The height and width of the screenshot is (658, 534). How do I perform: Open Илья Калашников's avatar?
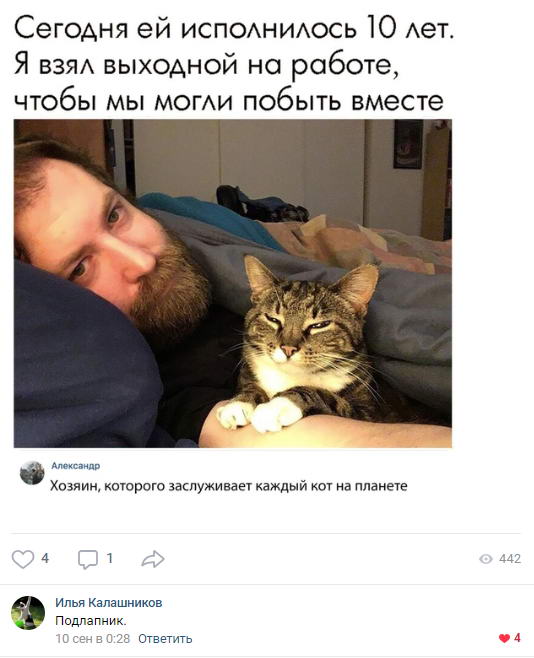click(28, 613)
